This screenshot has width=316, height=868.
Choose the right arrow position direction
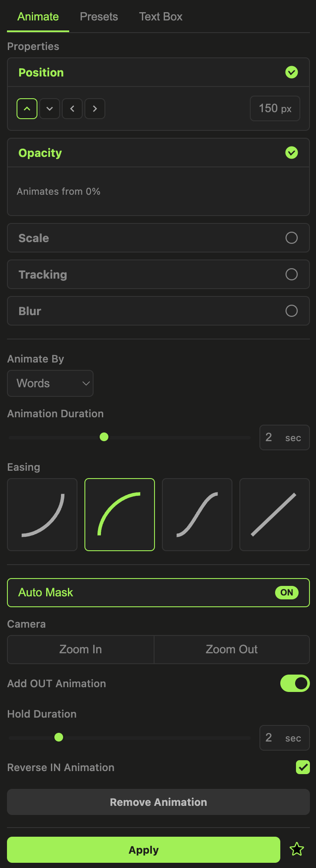[x=94, y=109]
